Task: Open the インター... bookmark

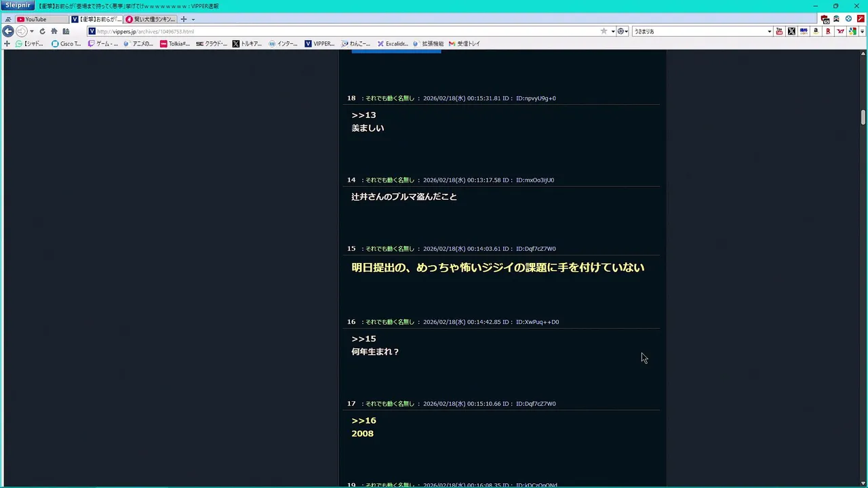Action: click(283, 43)
